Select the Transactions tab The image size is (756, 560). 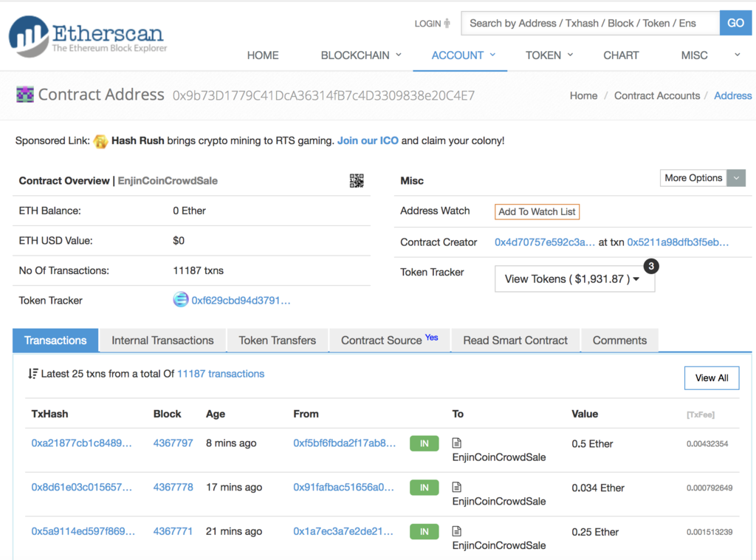click(x=55, y=340)
